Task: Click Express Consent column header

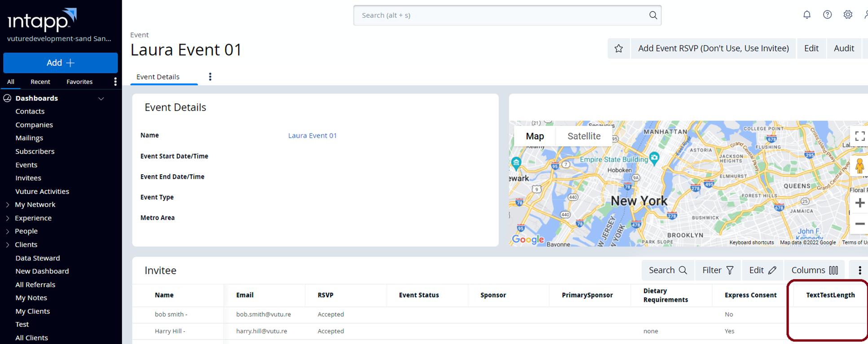Action: pyautogui.click(x=750, y=295)
